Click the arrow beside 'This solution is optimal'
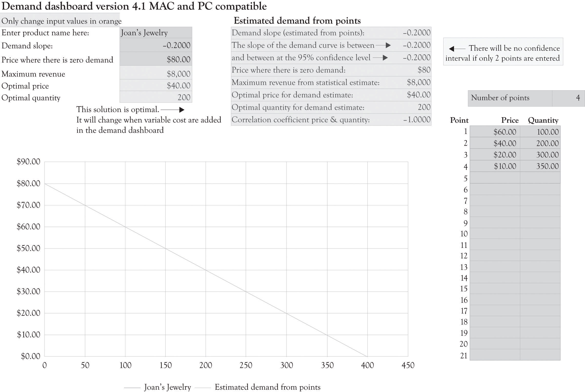 coord(173,110)
